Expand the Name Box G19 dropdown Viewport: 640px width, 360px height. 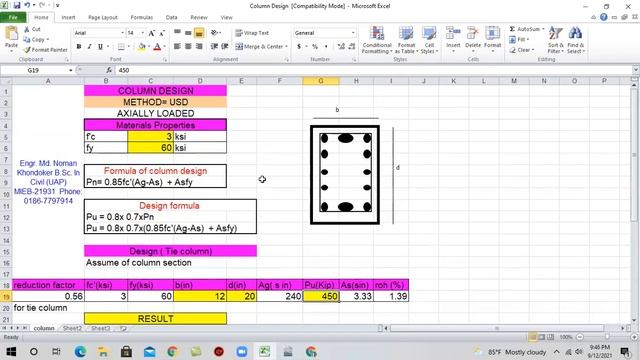point(71,70)
